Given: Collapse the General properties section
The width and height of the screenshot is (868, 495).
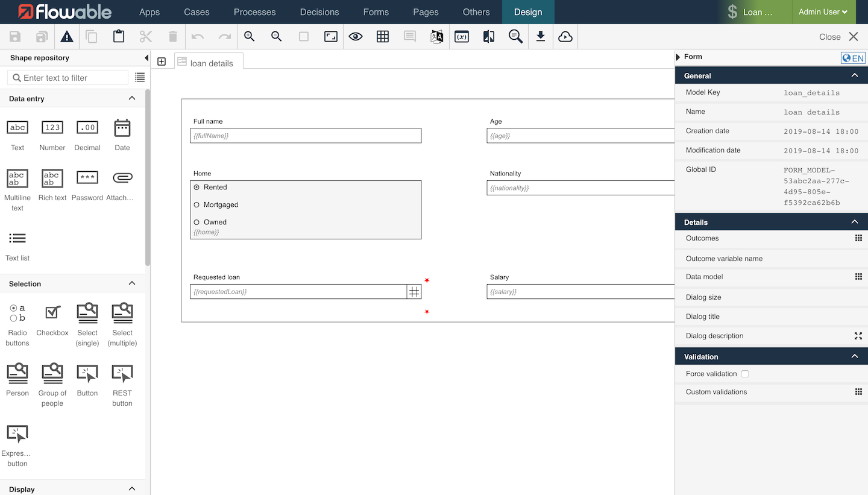Looking at the screenshot, I should point(854,75).
